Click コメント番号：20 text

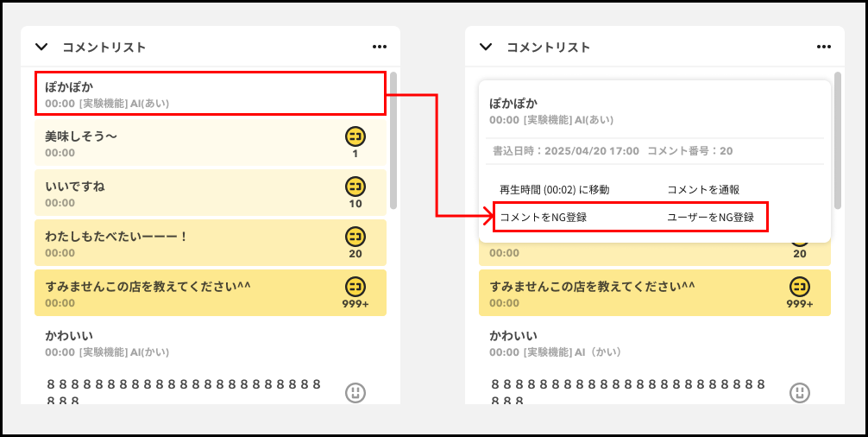coord(690,150)
